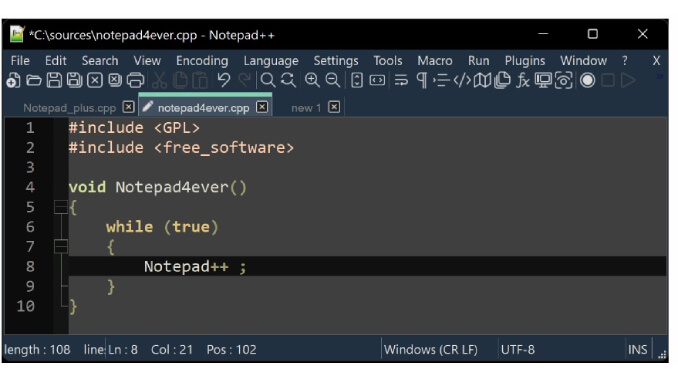Click on "while (true)" text
The image size is (678, 381).
point(162,227)
